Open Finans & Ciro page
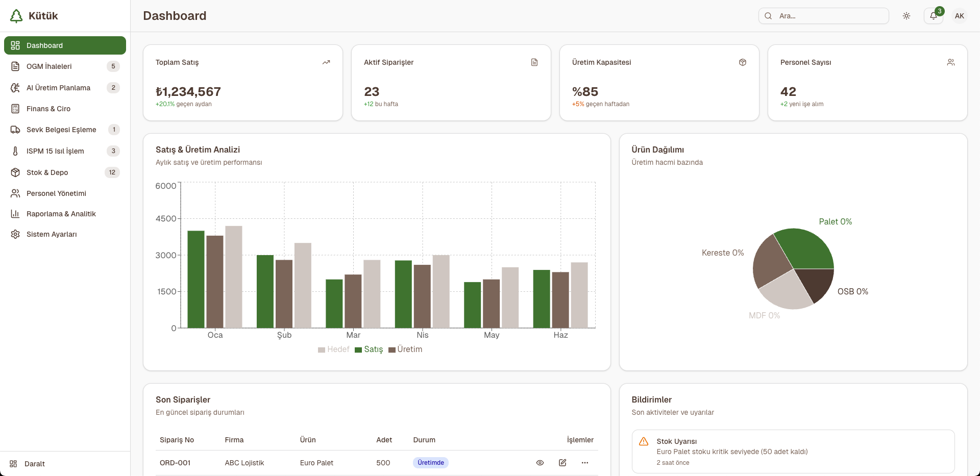Image resolution: width=980 pixels, height=476 pixels. point(48,109)
